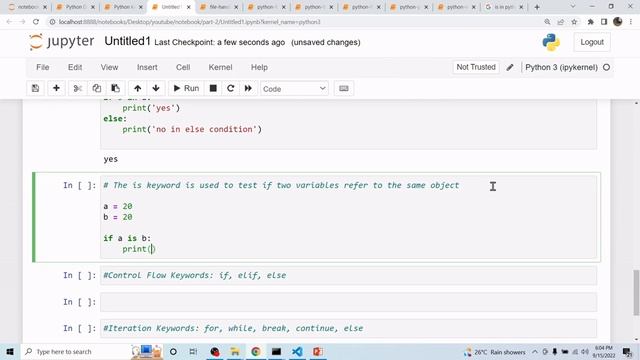Click the kernel idle indicator circle
Screen dimensions: 640x360
tap(607, 67)
